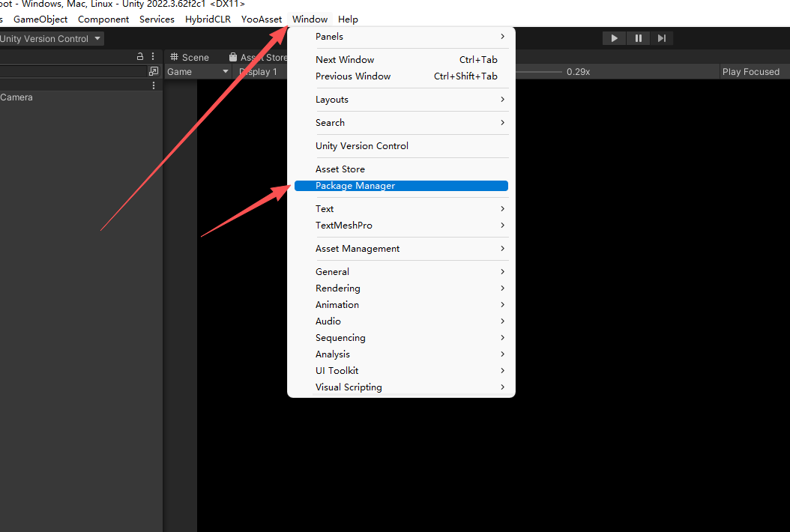The height and width of the screenshot is (532, 790).
Task: Click the Pause button in the toolbar
Action: coord(638,38)
